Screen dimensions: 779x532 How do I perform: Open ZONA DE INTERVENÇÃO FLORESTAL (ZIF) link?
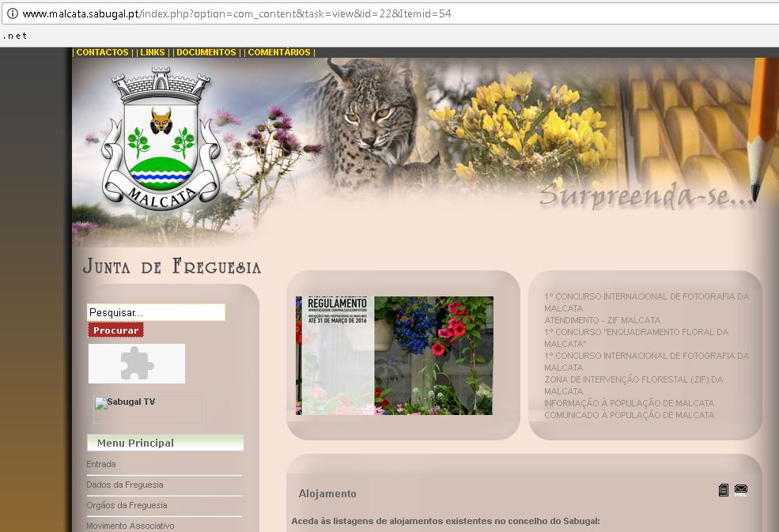pos(633,385)
